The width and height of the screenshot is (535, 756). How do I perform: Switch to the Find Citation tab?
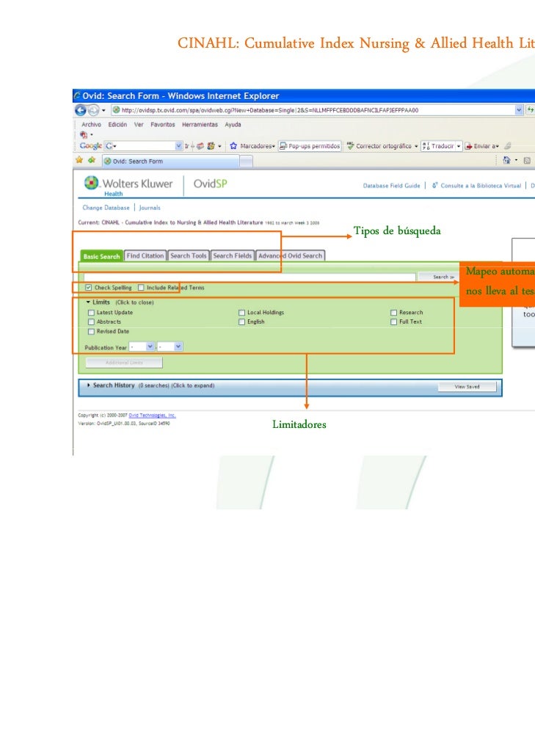[x=145, y=255]
